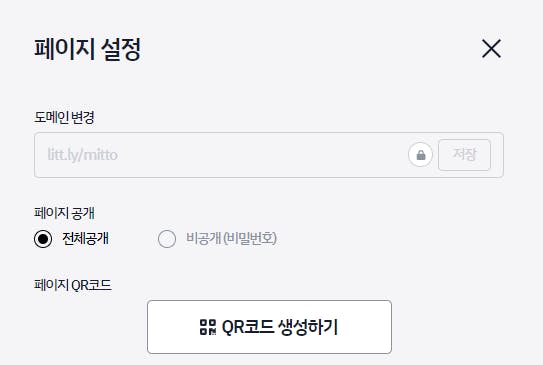Click the QR grid icon on button

click(x=208, y=327)
